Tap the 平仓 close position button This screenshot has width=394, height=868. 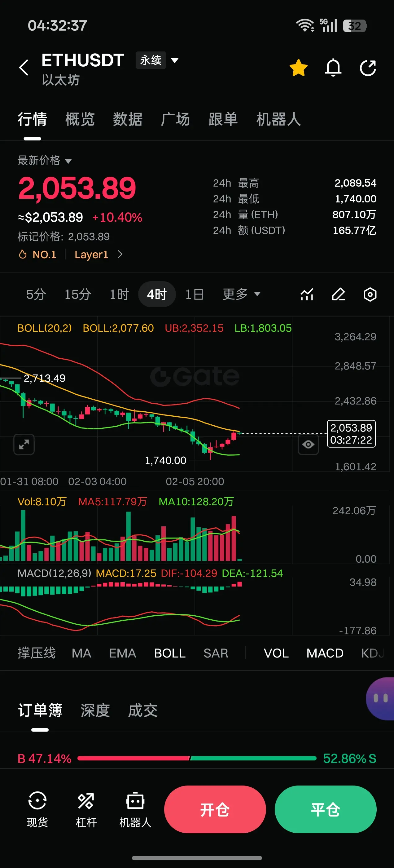tap(325, 809)
